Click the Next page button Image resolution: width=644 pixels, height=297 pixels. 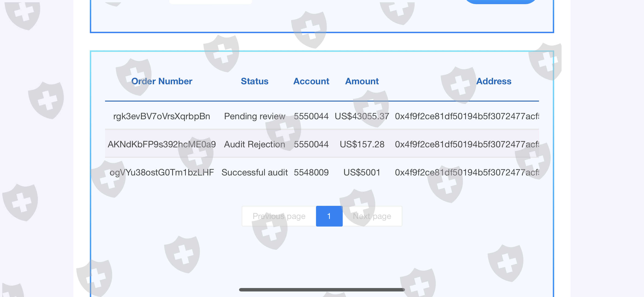coord(372,216)
